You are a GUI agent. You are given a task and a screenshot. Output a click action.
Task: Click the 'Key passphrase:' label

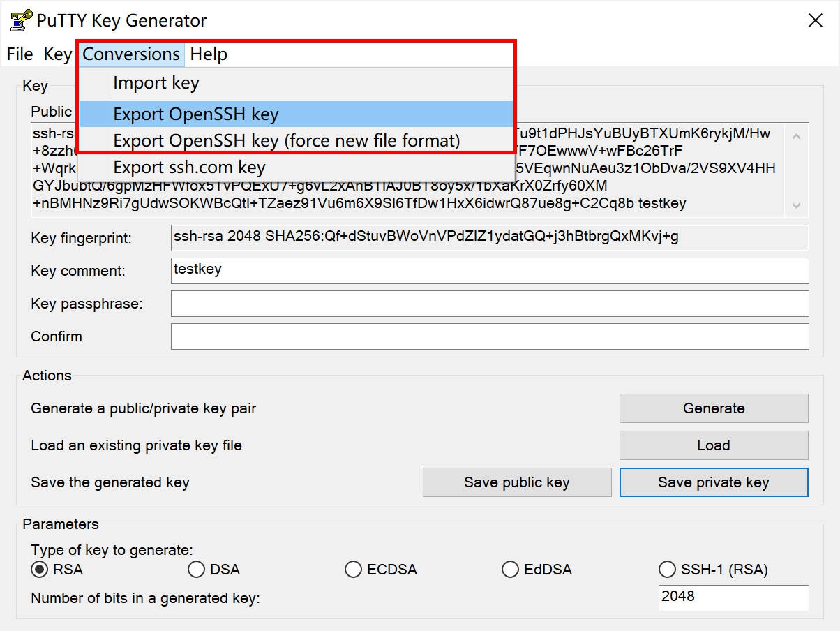(x=87, y=304)
